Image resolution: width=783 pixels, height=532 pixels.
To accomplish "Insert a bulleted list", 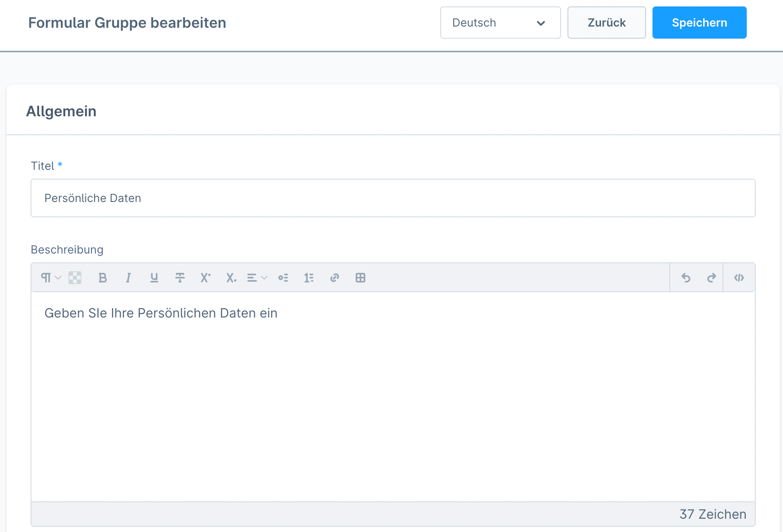I will point(283,278).
